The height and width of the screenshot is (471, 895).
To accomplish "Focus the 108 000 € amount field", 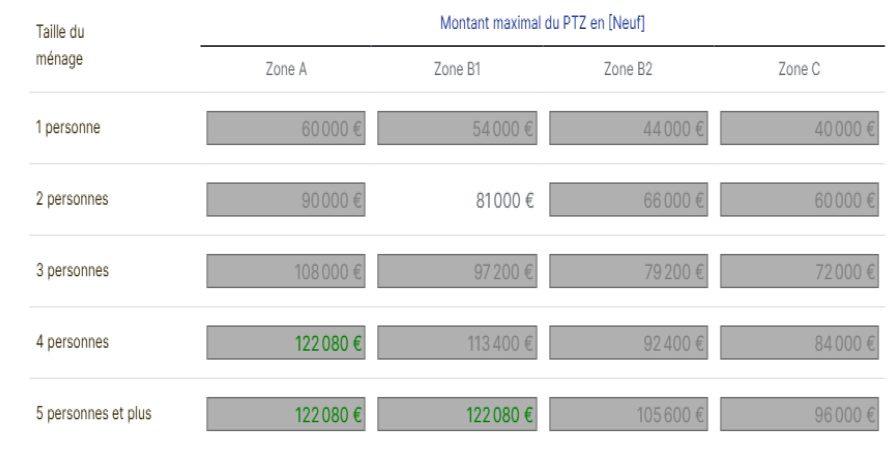I will tap(286, 271).
